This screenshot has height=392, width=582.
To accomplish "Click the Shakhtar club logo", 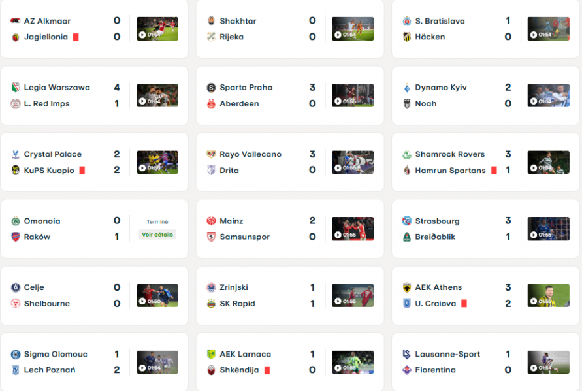I will pyautogui.click(x=212, y=20).
